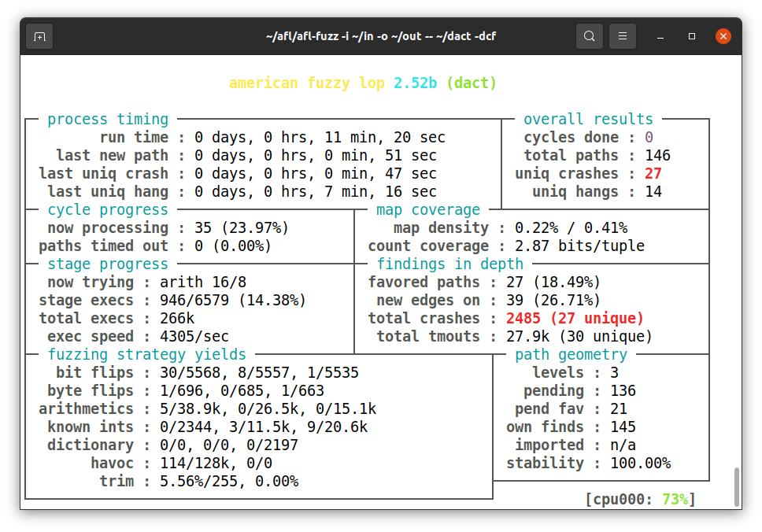Click the pend fav value 21
Screen dimensions: 762x532
pos(619,408)
